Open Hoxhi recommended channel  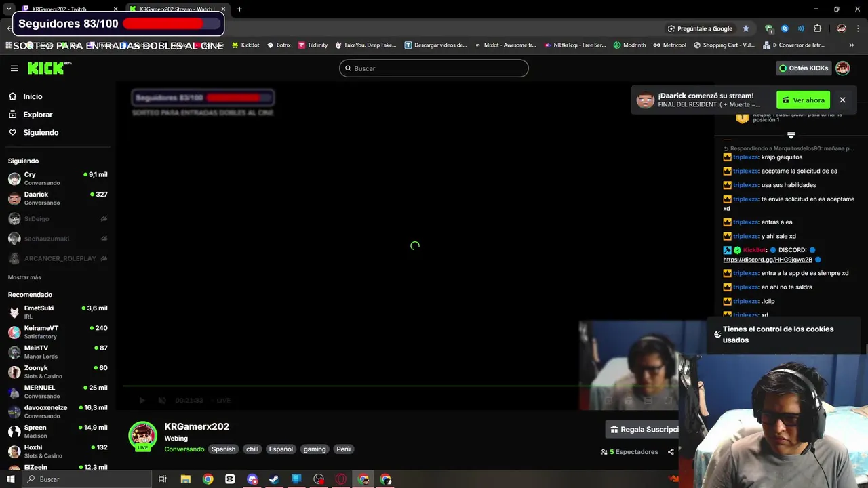[x=58, y=451]
